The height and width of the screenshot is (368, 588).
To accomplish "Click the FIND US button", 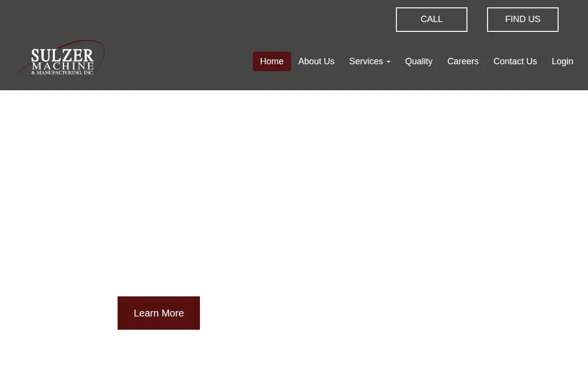I will 523,20.
